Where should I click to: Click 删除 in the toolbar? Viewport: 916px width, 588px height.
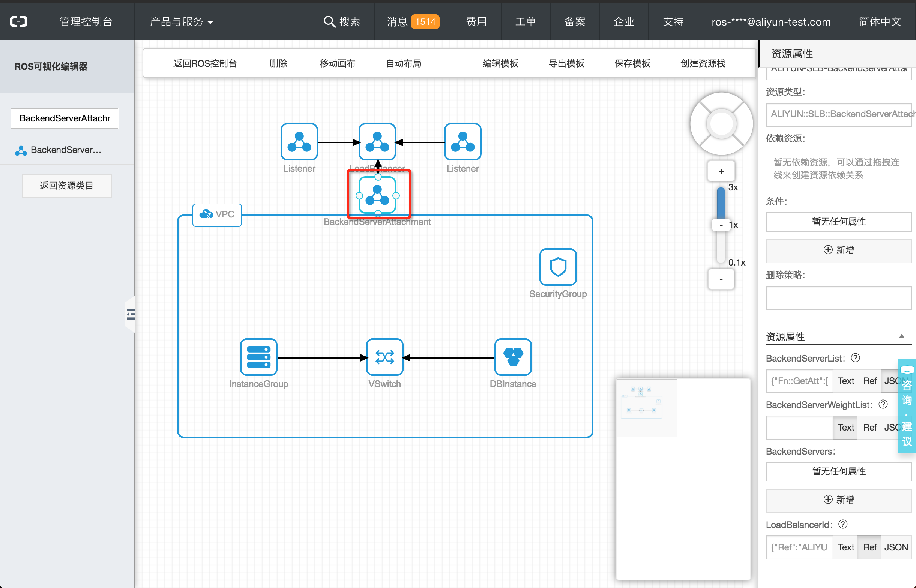coord(278,63)
